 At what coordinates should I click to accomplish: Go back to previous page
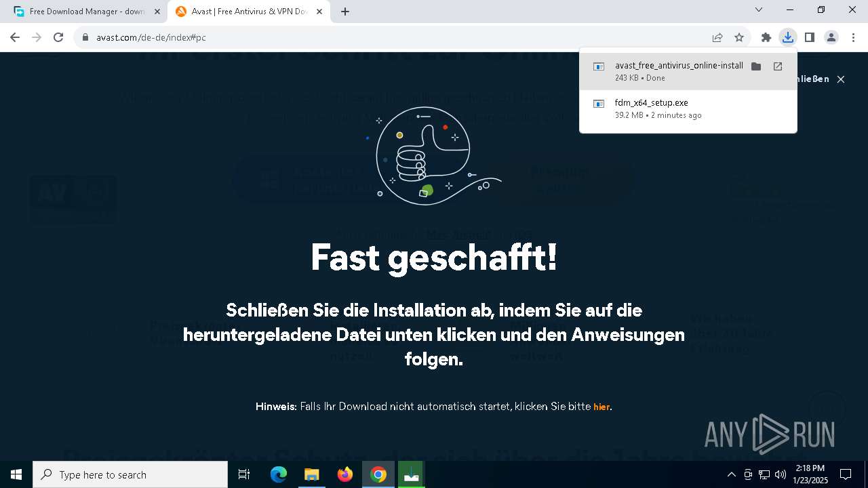click(15, 37)
